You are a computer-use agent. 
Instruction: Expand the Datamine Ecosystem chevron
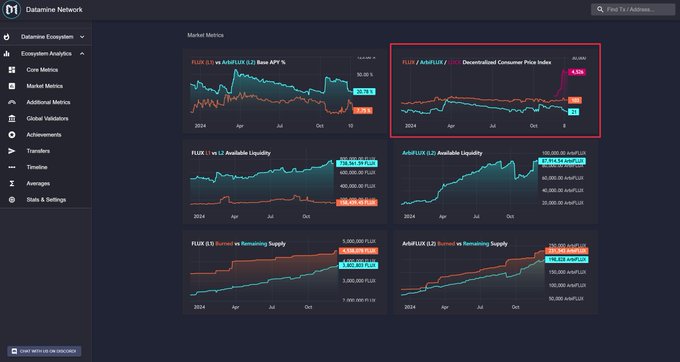[82, 37]
